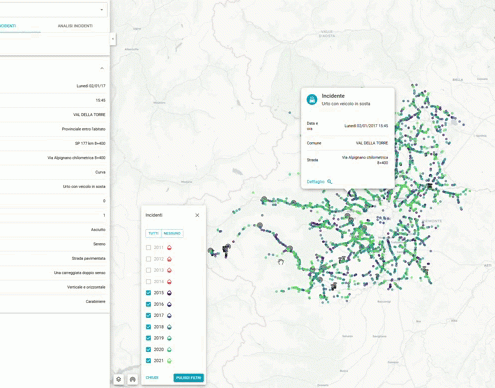Click the 2020 marker icon in legend
Image resolution: width=495 pixels, height=388 pixels.
point(169,349)
